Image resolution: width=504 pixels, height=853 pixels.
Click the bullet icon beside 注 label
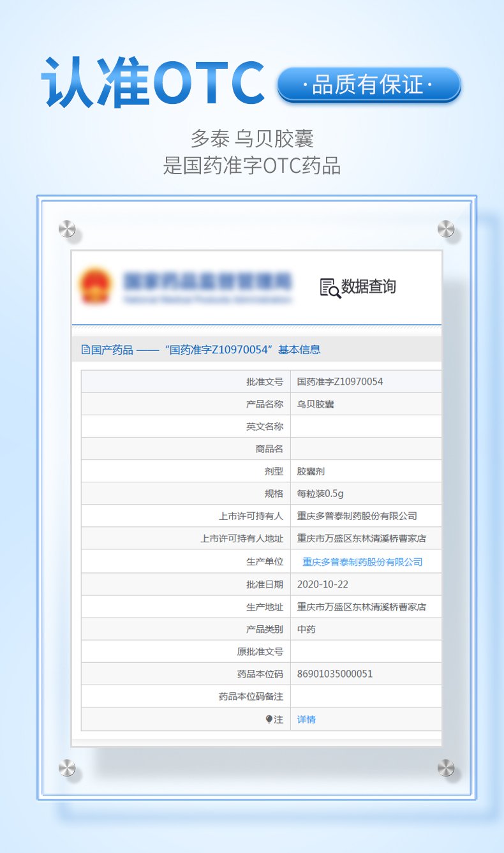coord(269,719)
